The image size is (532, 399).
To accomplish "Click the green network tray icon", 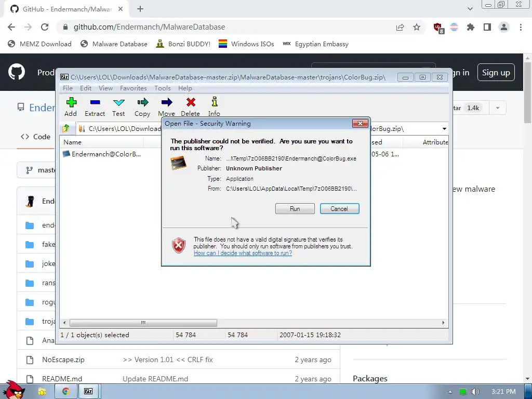I will [463, 392].
